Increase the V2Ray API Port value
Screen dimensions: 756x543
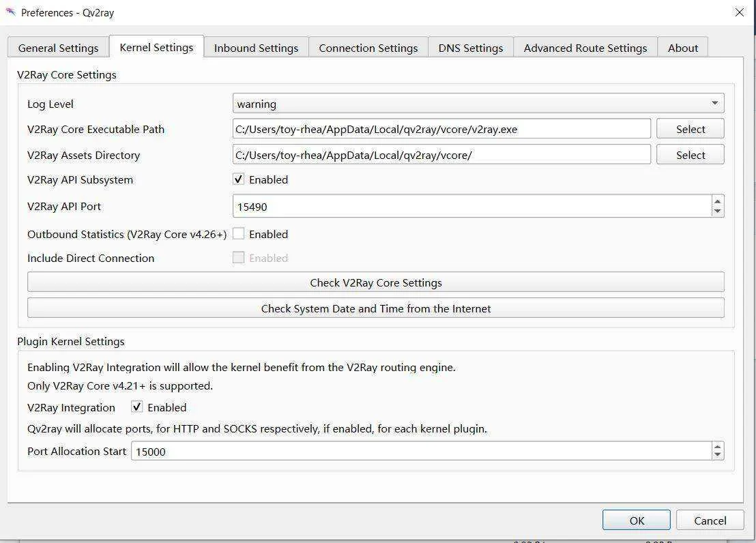tap(717, 201)
